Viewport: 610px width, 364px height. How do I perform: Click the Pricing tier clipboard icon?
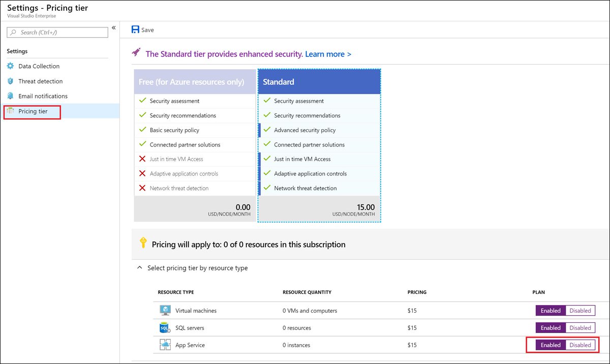(x=11, y=110)
